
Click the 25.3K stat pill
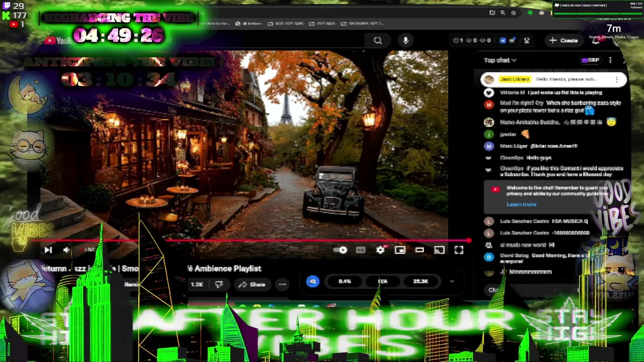420,282
